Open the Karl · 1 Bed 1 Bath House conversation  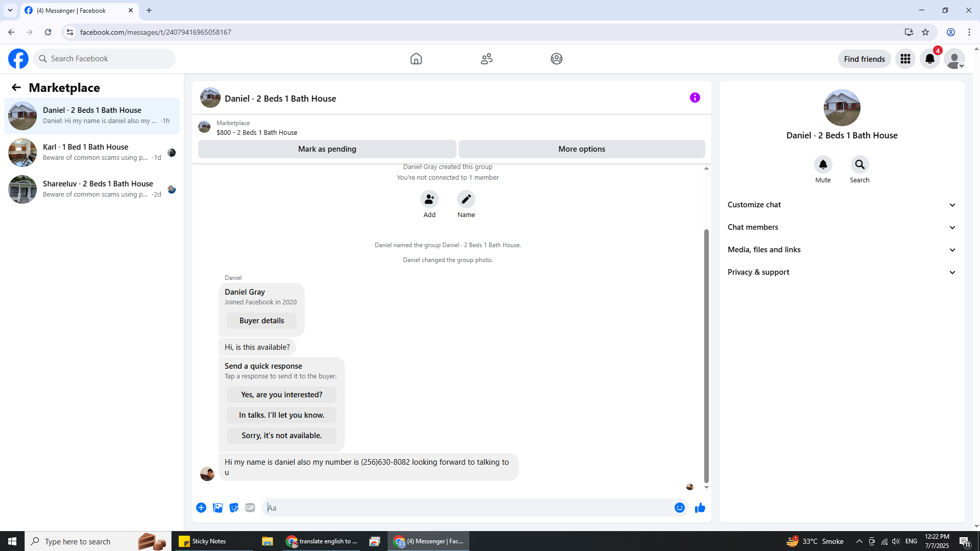pyautogui.click(x=92, y=153)
